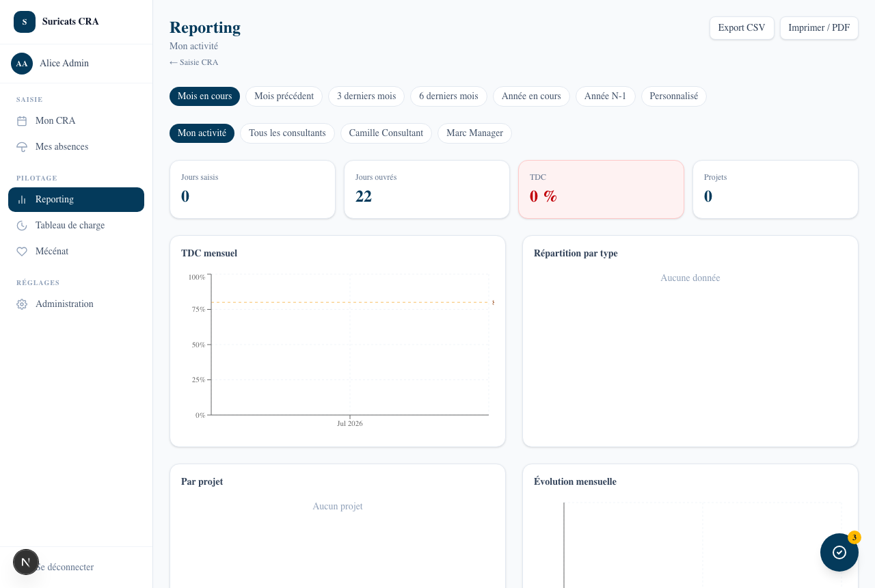
Task: Click Alice Admin's AA avatar
Action: (22, 64)
